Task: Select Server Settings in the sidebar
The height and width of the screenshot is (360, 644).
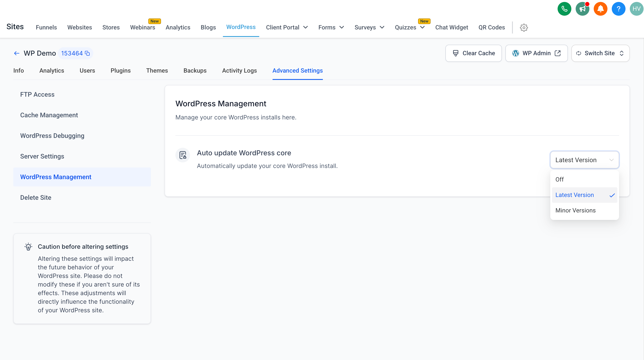Action: point(42,156)
